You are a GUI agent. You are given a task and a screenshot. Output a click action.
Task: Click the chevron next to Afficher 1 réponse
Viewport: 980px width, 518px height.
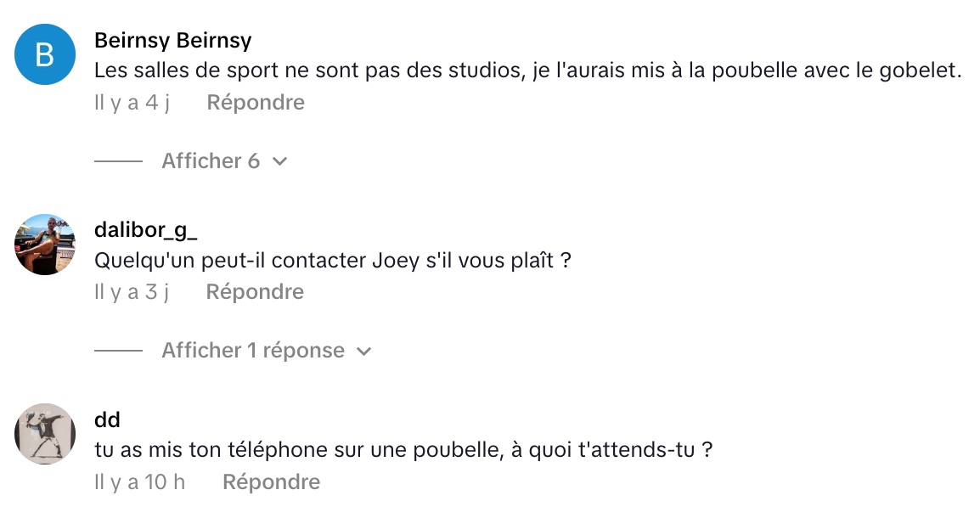(x=363, y=352)
